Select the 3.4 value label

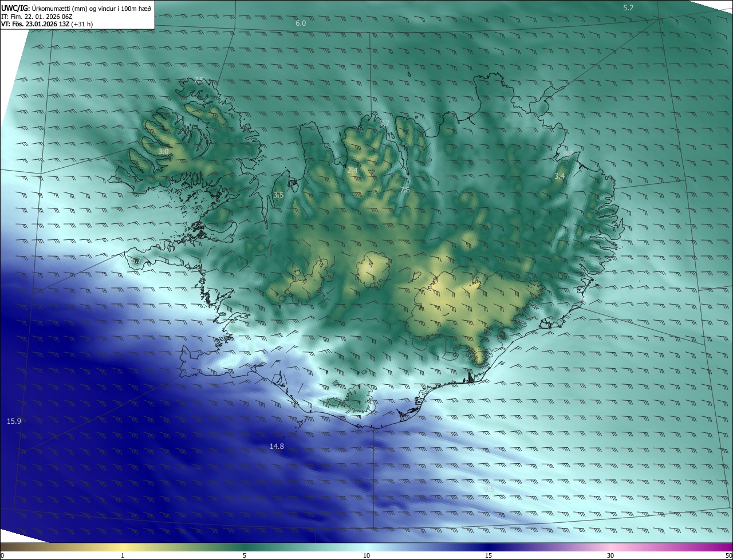tap(559, 176)
